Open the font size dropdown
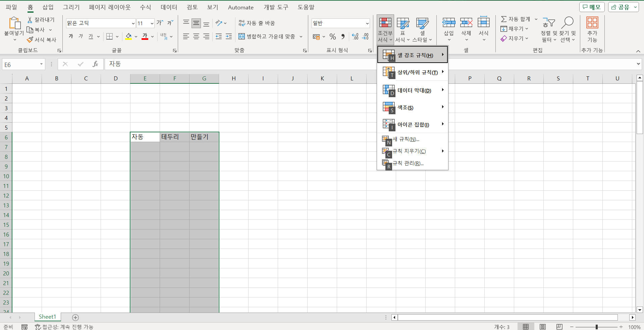 point(152,23)
